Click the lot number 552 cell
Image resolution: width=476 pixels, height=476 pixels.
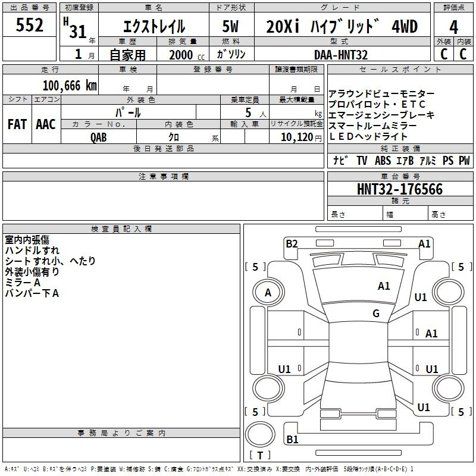click(29, 24)
